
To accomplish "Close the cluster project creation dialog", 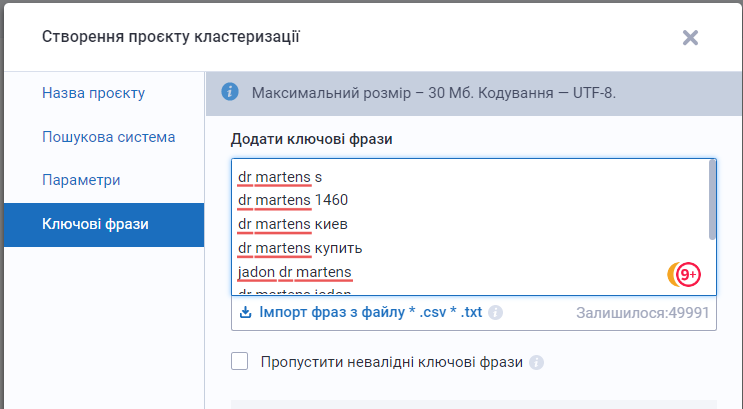I will point(690,37).
